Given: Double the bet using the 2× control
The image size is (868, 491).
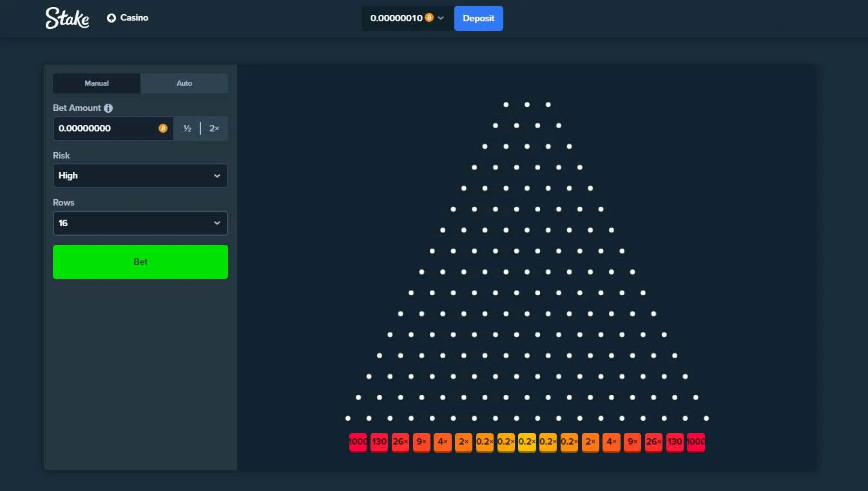Looking at the screenshot, I should pyautogui.click(x=213, y=128).
